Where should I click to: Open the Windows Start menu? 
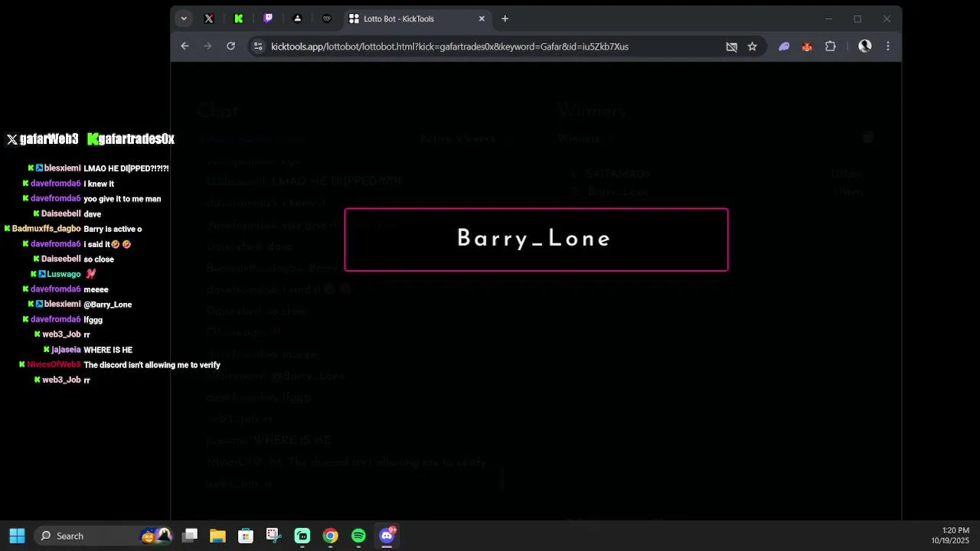pyautogui.click(x=17, y=536)
